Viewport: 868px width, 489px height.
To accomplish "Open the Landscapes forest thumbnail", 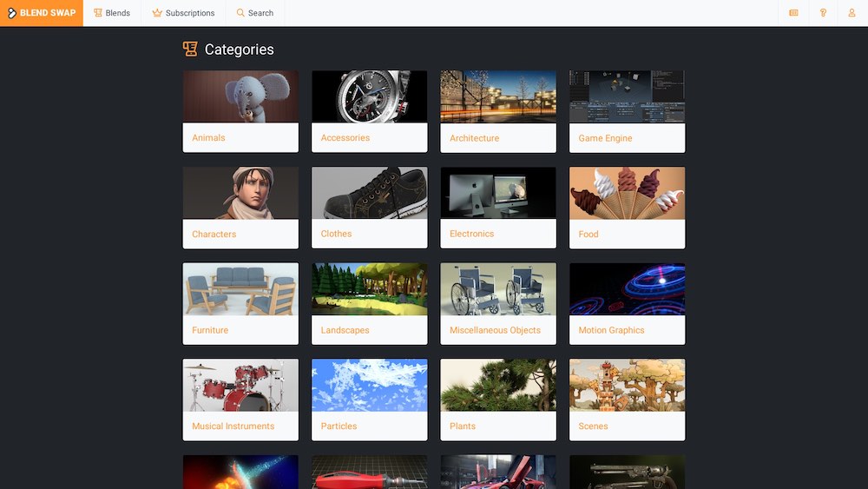I will coord(369,289).
